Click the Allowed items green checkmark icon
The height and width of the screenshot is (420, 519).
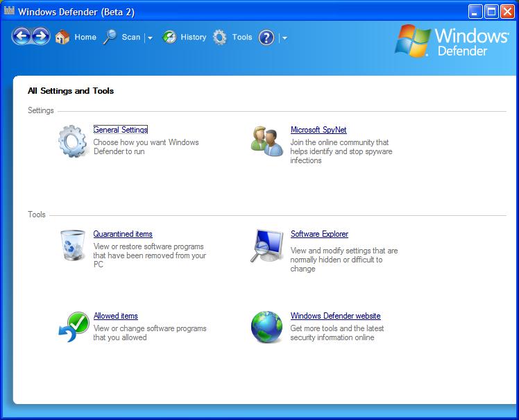pos(74,326)
